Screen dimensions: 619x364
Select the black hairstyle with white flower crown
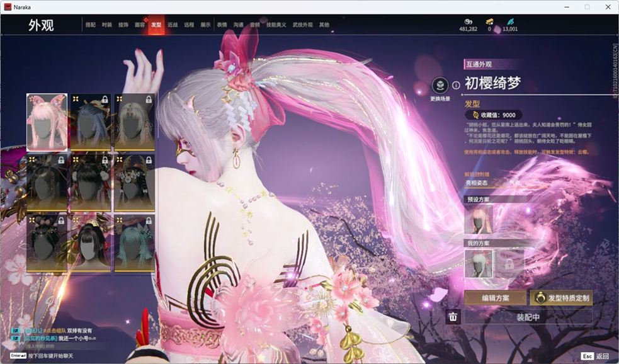134,183
